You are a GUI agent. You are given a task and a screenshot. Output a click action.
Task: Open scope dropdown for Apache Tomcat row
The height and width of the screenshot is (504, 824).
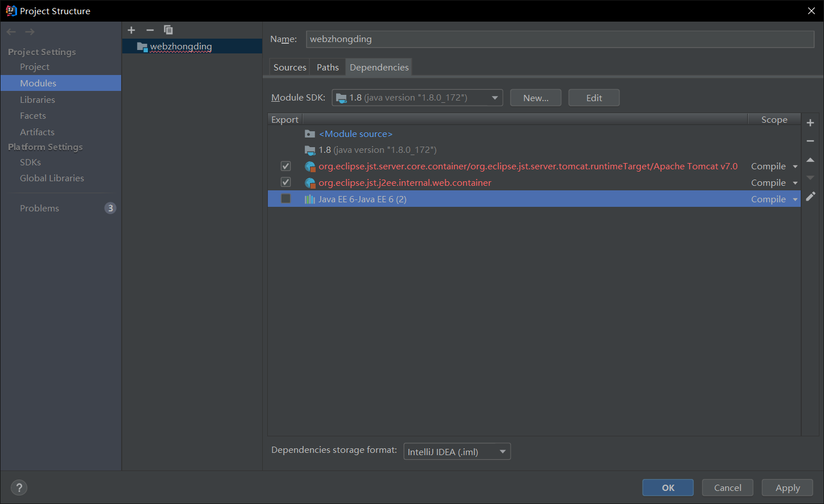click(795, 166)
